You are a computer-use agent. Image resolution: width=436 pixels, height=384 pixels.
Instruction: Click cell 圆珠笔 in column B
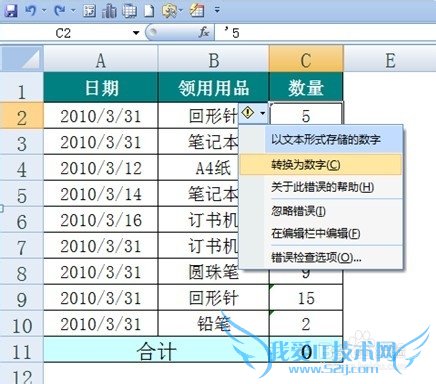click(x=213, y=272)
